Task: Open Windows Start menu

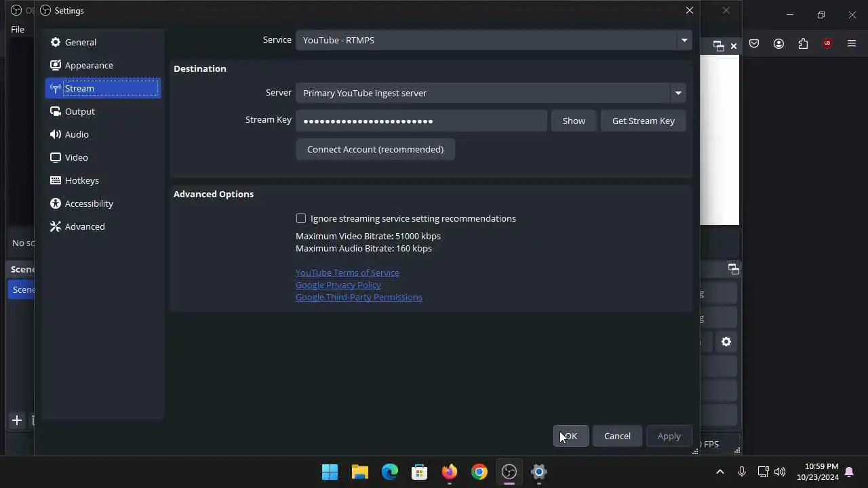Action: pyautogui.click(x=330, y=472)
